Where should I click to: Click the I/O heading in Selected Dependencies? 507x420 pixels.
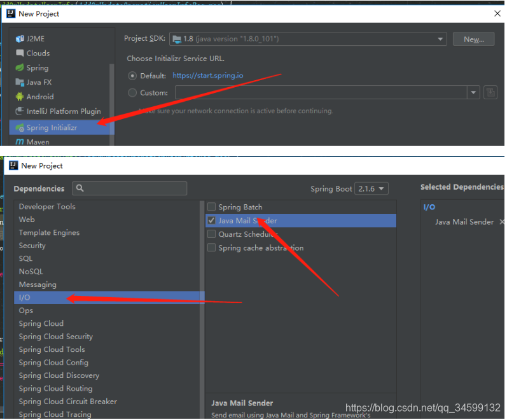[429, 207]
